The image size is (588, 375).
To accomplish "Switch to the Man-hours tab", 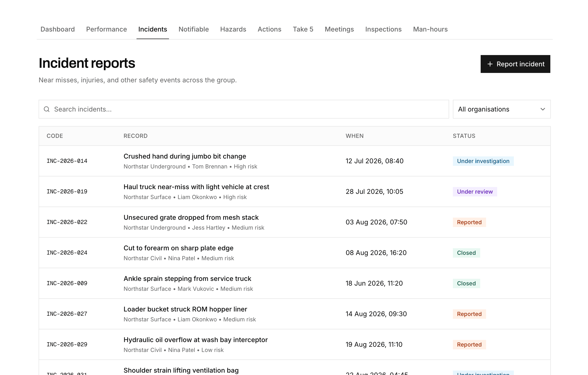I will tap(430, 29).
